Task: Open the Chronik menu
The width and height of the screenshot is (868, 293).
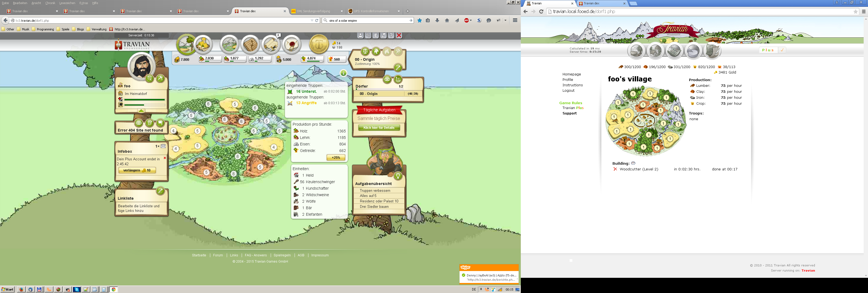Action: tap(50, 3)
